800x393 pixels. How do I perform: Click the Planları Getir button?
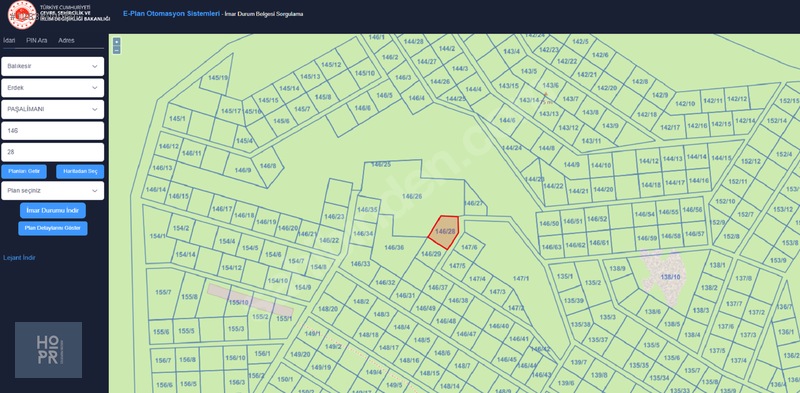24,171
